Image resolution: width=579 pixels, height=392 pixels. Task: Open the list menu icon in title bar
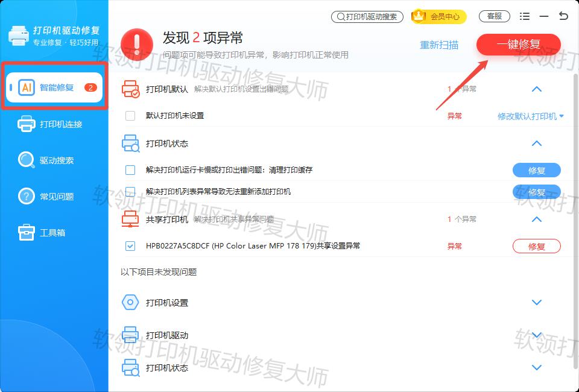coord(524,16)
